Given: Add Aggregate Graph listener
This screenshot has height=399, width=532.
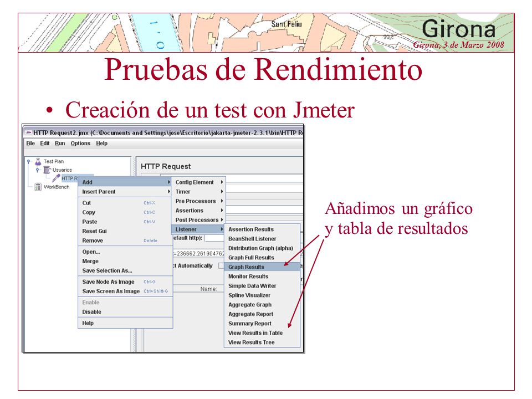Looking at the screenshot, I should click(x=262, y=305).
